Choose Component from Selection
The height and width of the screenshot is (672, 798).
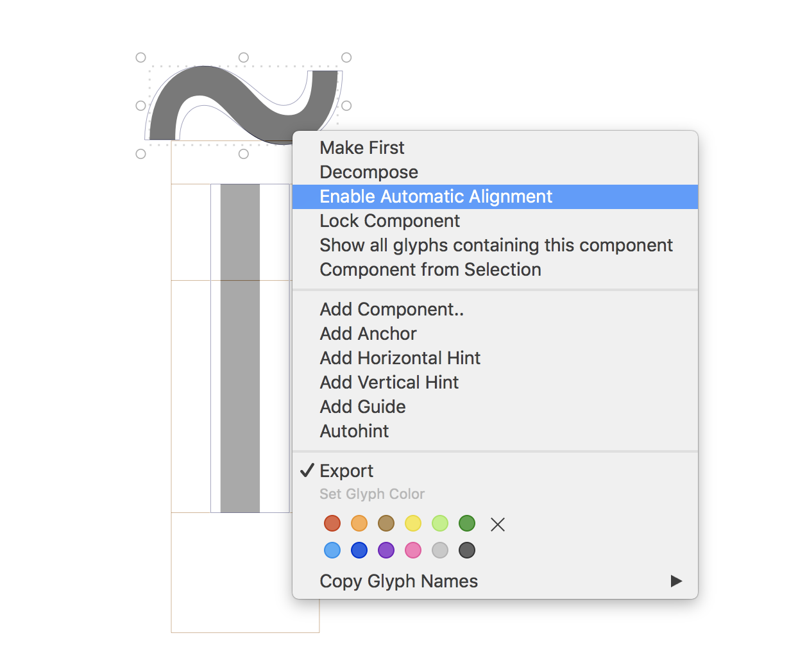[430, 270]
